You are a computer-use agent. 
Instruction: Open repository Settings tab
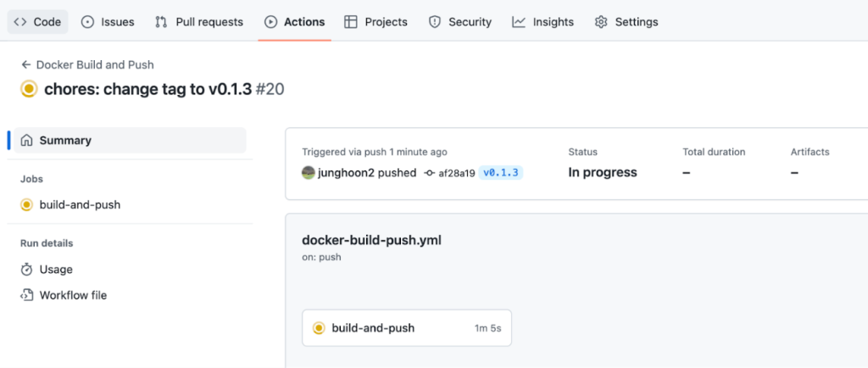pyautogui.click(x=626, y=22)
